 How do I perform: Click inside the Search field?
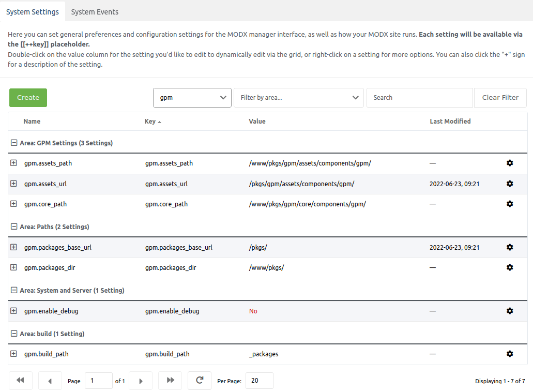click(x=419, y=97)
